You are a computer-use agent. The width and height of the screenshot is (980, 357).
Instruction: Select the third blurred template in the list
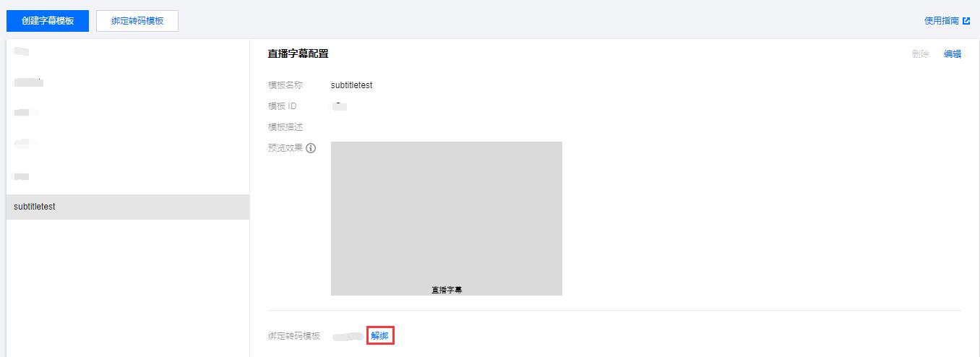tap(128, 113)
